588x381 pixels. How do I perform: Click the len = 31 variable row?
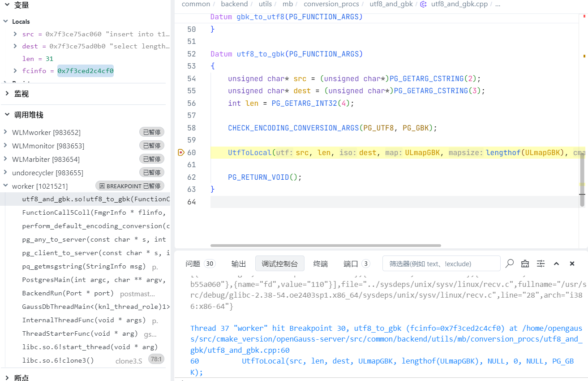point(85,59)
